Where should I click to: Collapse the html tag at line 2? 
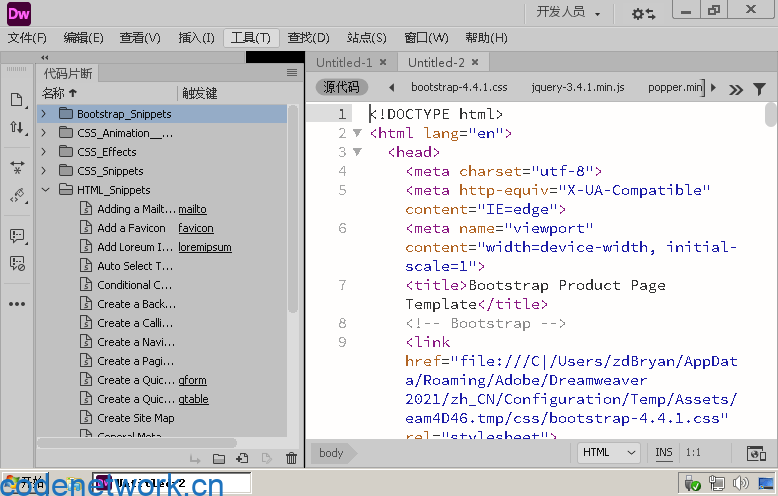point(357,132)
